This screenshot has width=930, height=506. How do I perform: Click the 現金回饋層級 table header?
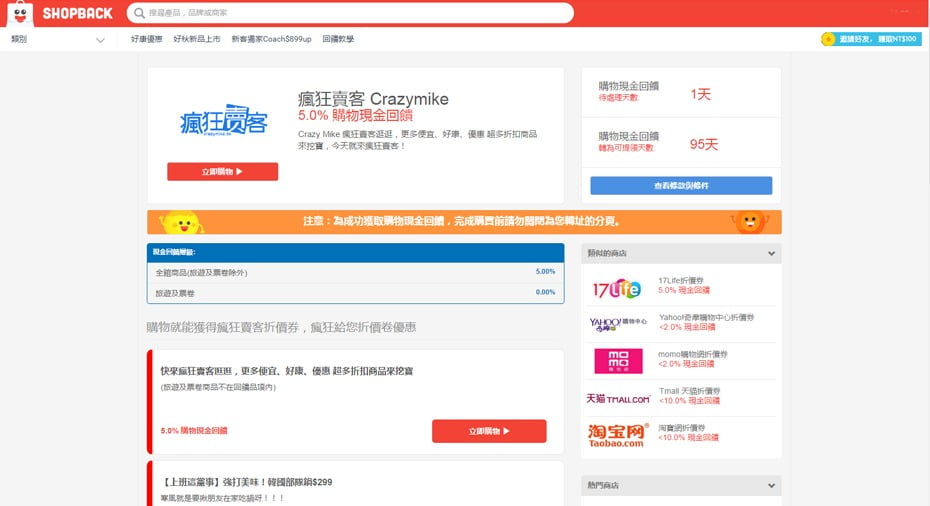(355, 252)
